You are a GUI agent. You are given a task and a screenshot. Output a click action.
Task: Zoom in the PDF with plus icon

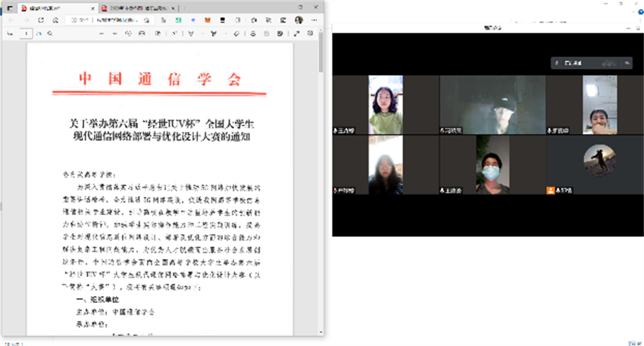pos(114,33)
